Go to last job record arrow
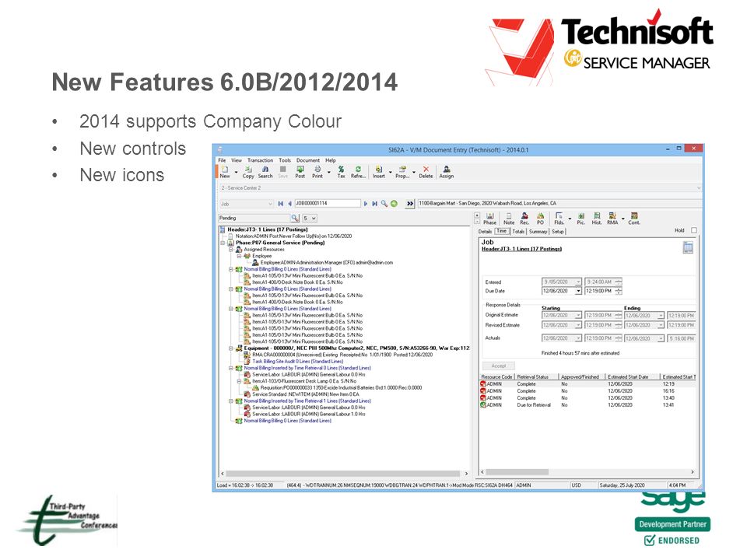Image resolution: width=747 pixels, height=560 pixels. pos(374,204)
